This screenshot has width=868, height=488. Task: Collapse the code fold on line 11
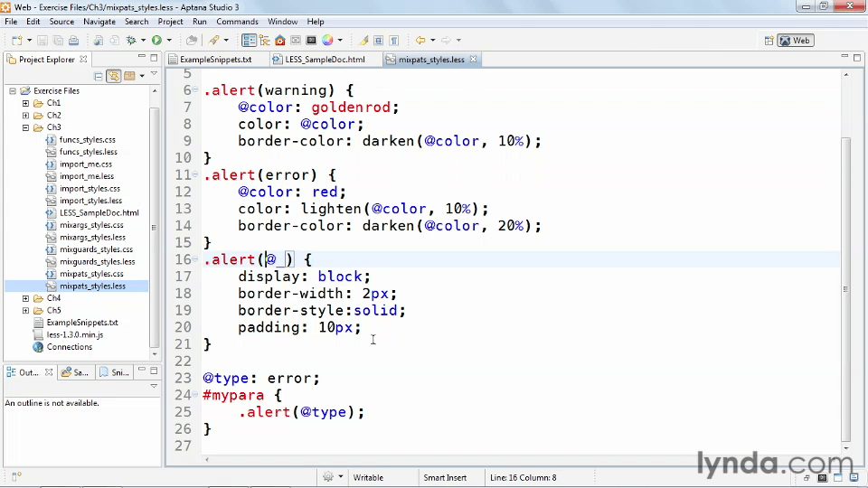point(195,174)
